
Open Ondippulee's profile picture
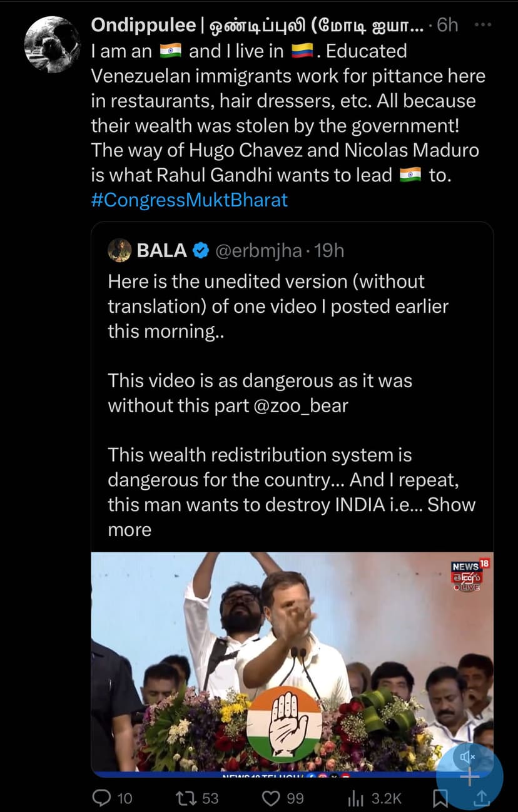52,44
